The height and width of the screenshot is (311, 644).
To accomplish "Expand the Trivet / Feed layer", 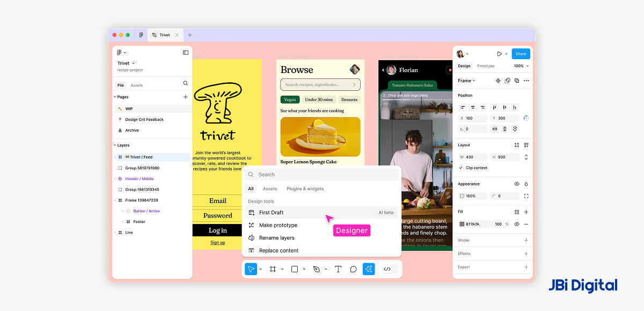I will [x=115, y=157].
